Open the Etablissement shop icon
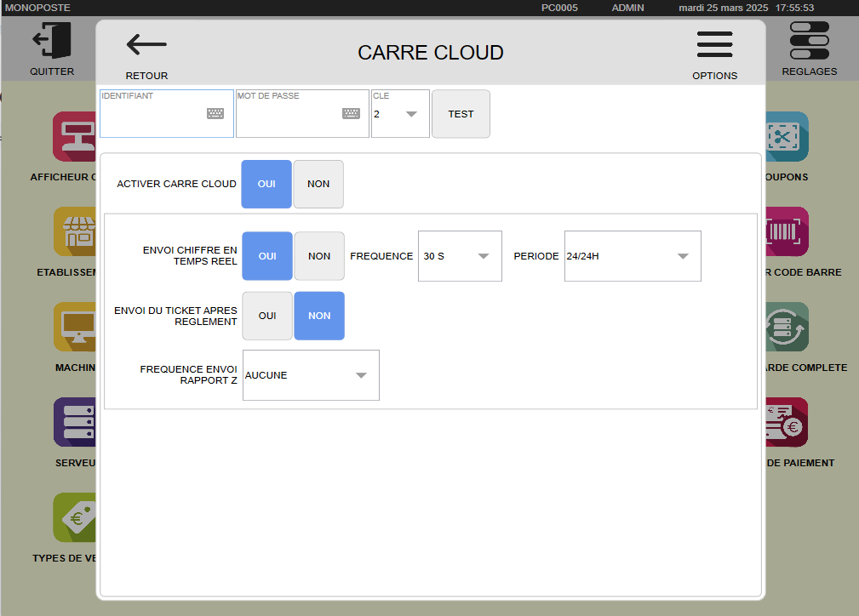Screen dimensions: 859x616 tap(75, 231)
